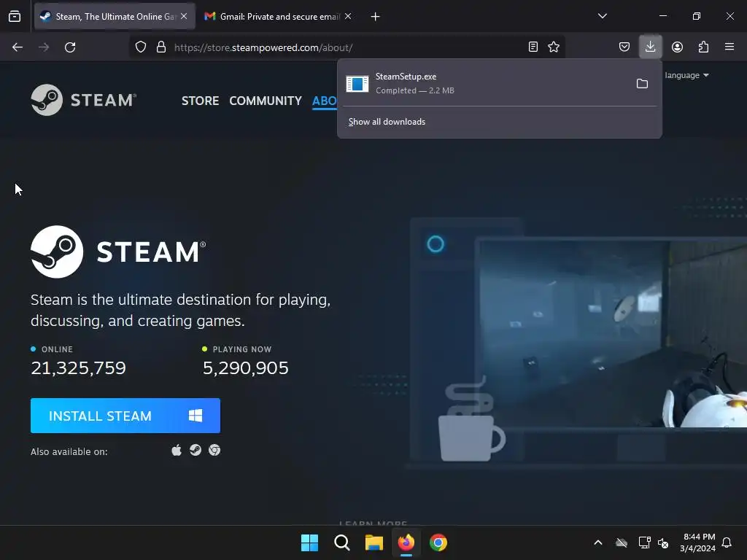Click the INSTALL STEAM button
The width and height of the screenshot is (747, 560).
(x=125, y=416)
